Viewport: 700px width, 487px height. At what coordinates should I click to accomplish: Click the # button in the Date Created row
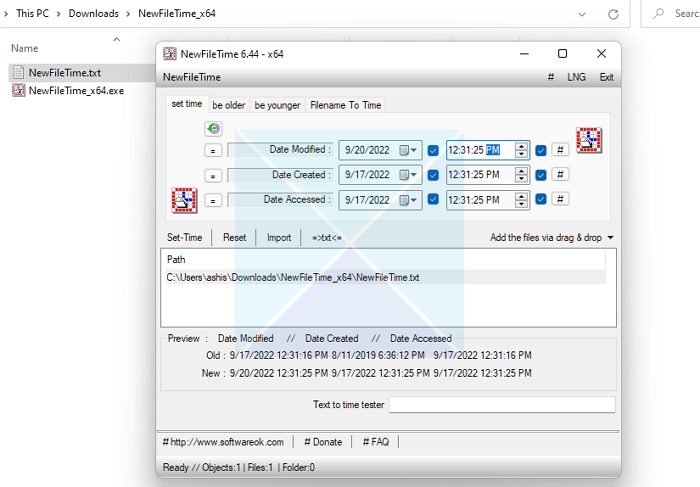[x=560, y=175]
